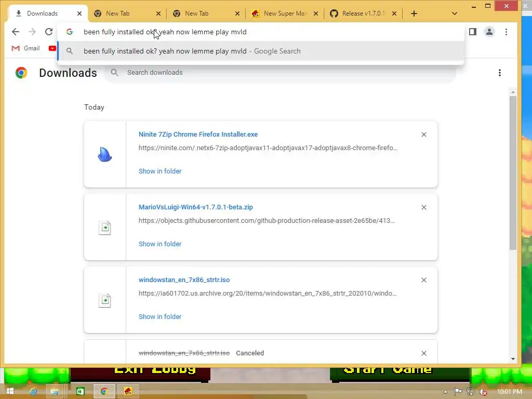The height and width of the screenshot is (399, 532).
Task: Open the Mario game taskbar icon
Action: [128, 391]
